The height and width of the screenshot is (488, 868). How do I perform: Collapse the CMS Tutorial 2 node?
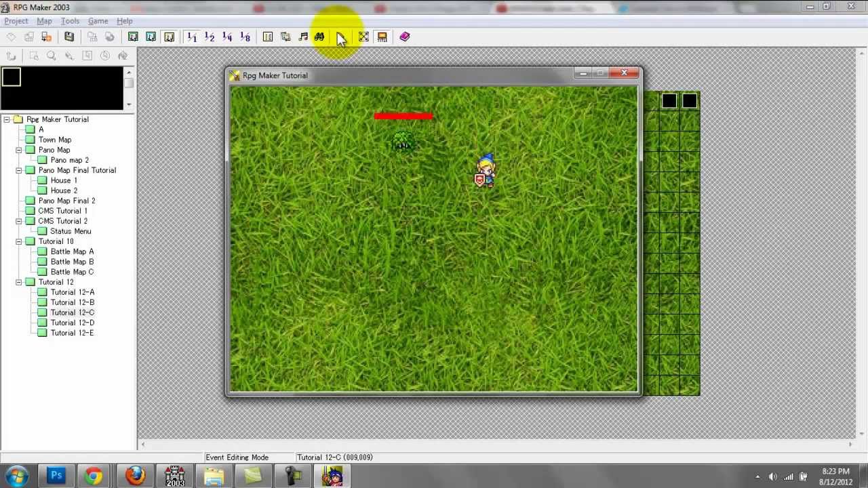pyautogui.click(x=19, y=221)
